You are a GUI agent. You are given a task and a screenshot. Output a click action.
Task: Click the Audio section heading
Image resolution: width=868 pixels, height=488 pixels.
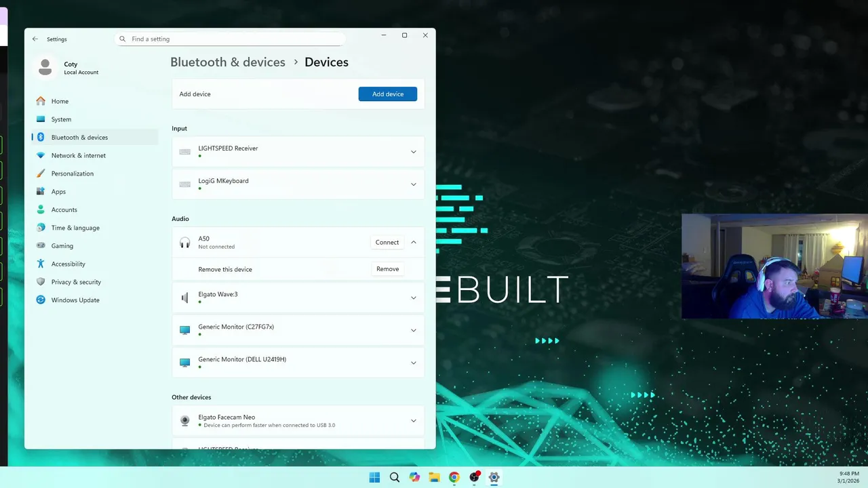[180, 219]
